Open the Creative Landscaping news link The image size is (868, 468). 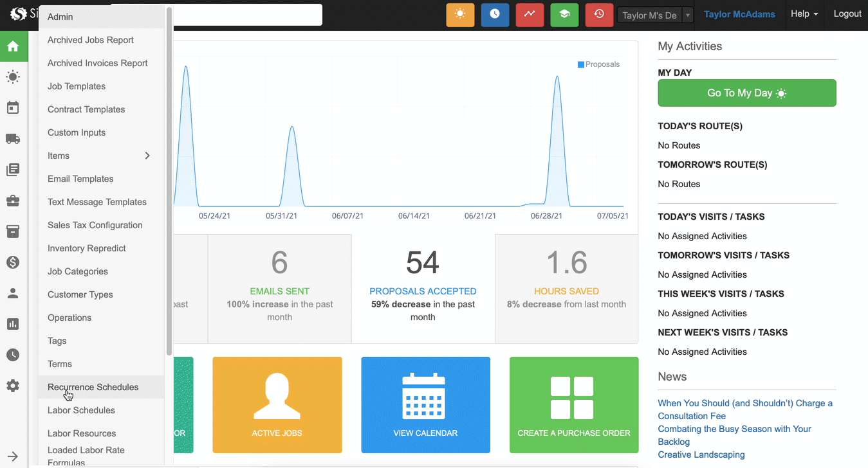tap(701, 455)
